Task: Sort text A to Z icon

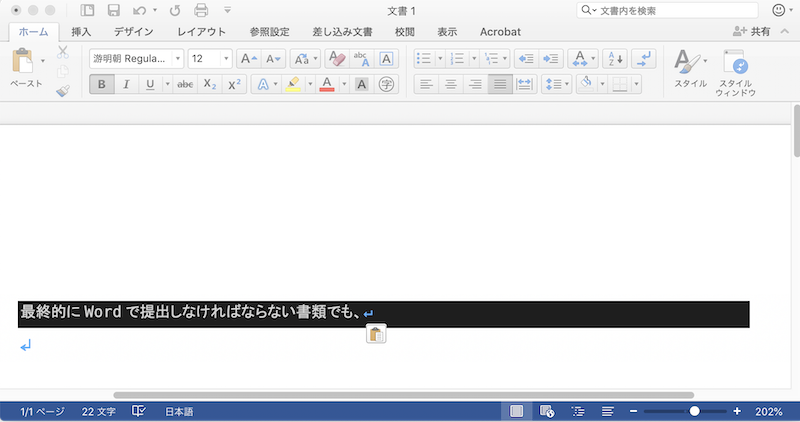Action: click(614, 59)
